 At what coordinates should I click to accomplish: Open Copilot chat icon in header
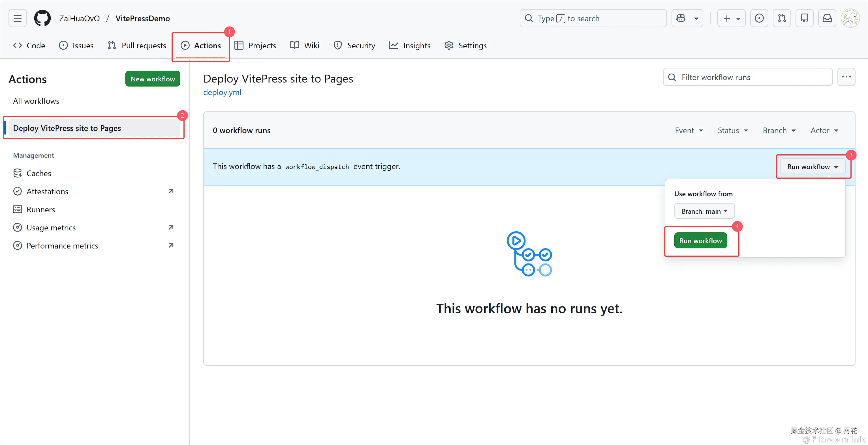click(681, 18)
